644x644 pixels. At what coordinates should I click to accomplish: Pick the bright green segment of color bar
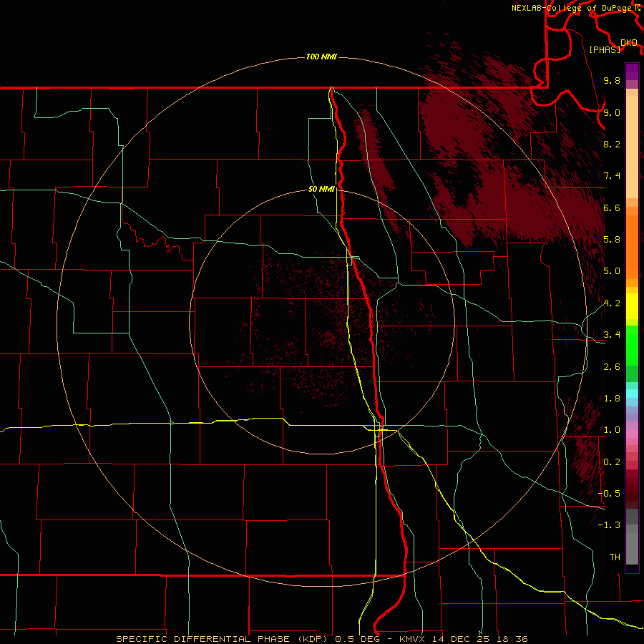pyautogui.click(x=632, y=345)
